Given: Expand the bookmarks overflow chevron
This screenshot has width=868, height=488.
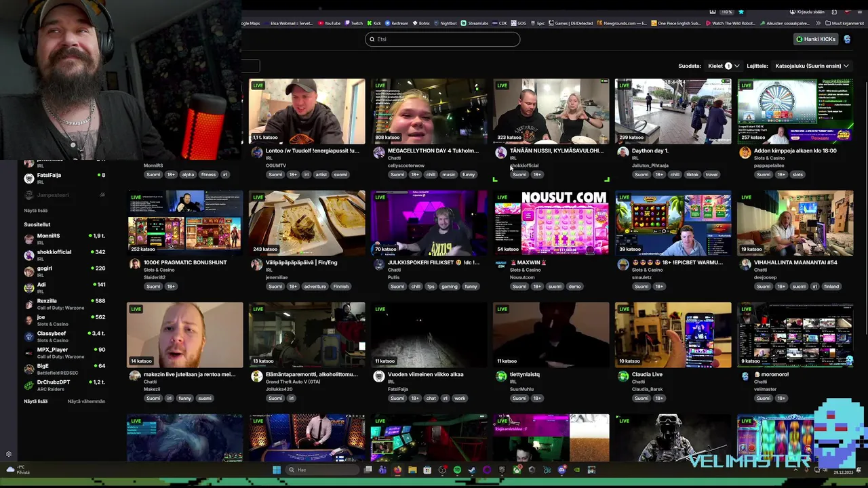Looking at the screenshot, I should pos(818,23).
